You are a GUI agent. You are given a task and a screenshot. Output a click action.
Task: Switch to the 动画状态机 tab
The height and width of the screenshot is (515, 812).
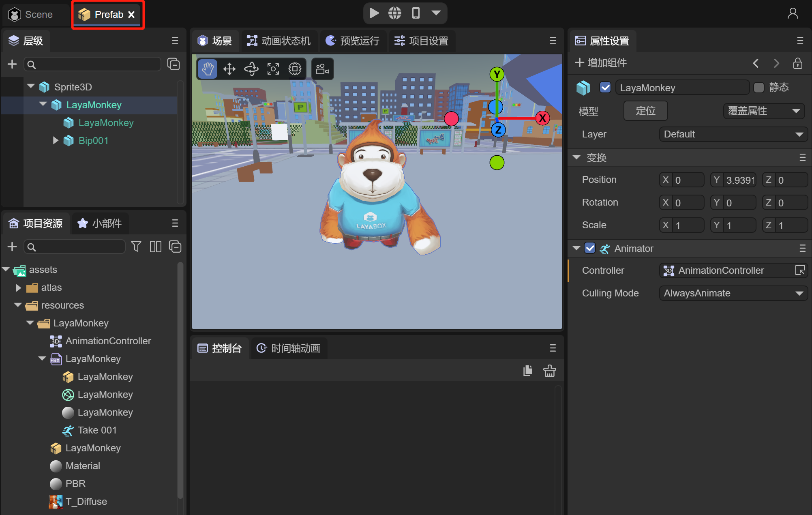[279, 41]
